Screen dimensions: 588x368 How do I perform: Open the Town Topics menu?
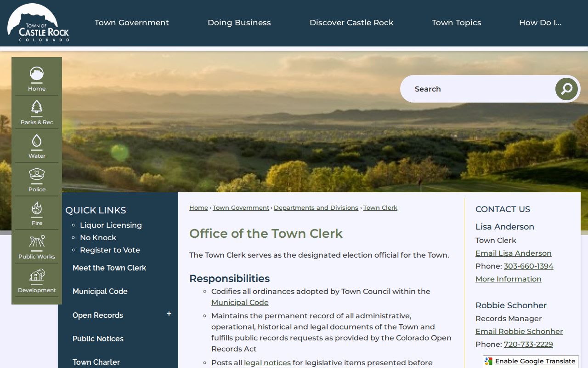[457, 23]
